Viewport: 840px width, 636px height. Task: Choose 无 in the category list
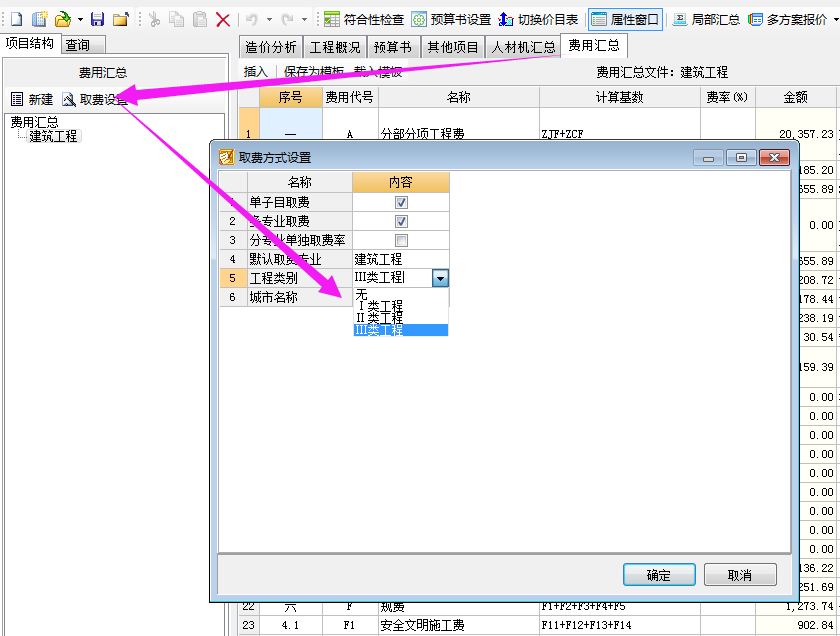400,294
